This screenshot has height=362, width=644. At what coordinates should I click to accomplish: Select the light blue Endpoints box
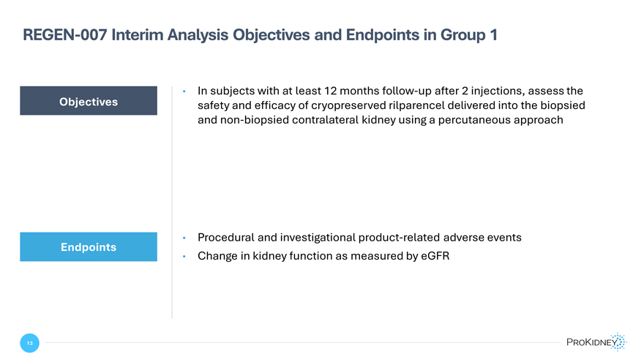pos(89,246)
